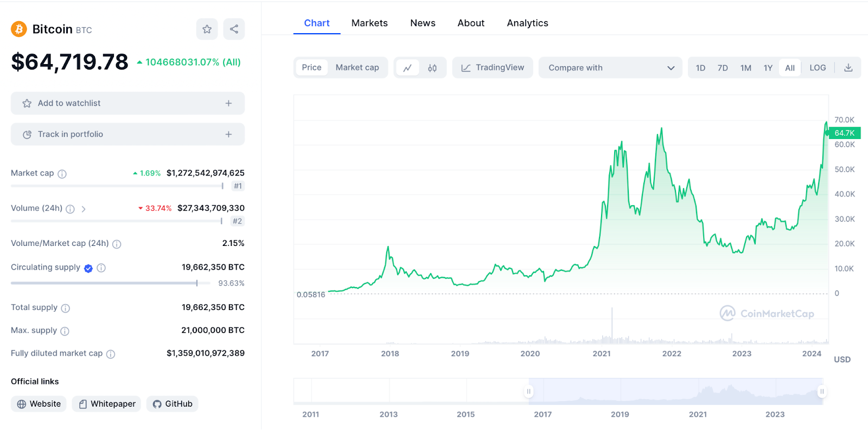The height and width of the screenshot is (430, 868).
Task: Click the document icon on Whitepaper link
Action: [x=83, y=404]
